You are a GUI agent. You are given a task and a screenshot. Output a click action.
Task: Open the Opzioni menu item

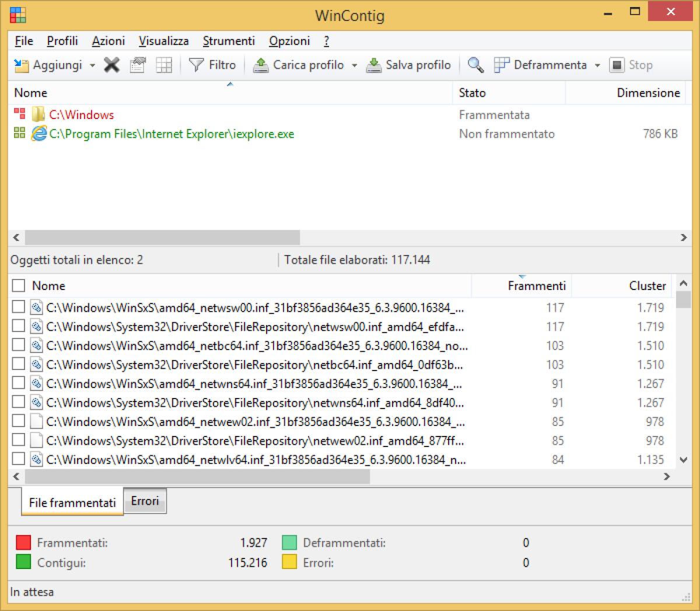coord(289,41)
